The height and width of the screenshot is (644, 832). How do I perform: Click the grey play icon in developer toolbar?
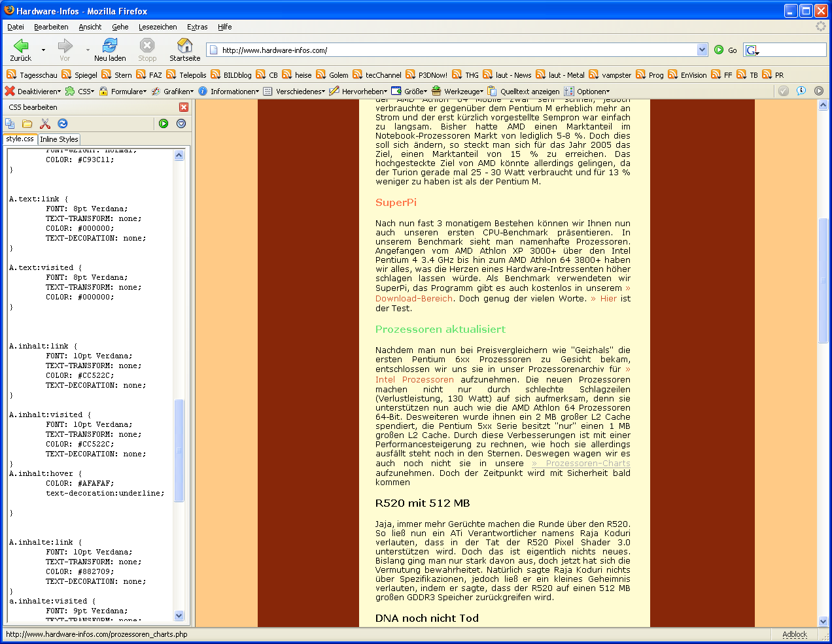click(819, 91)
